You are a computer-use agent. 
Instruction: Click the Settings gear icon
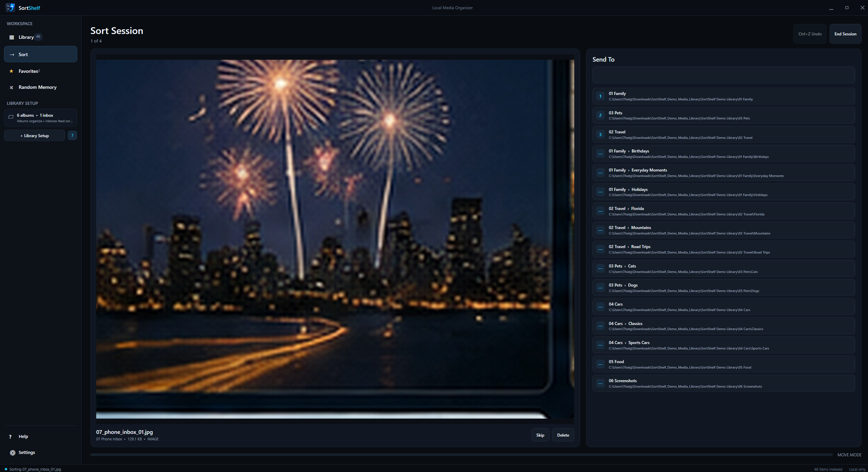tap(13, 453)
